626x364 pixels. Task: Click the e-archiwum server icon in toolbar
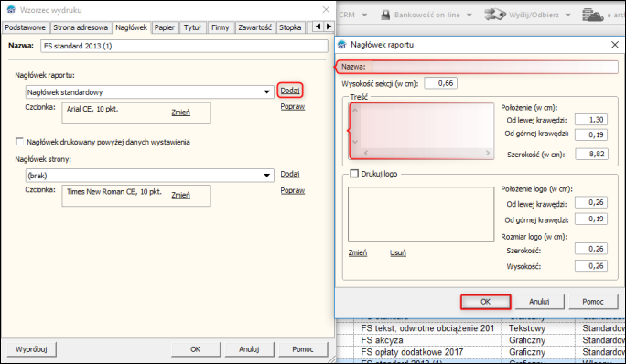pos(592,16)
